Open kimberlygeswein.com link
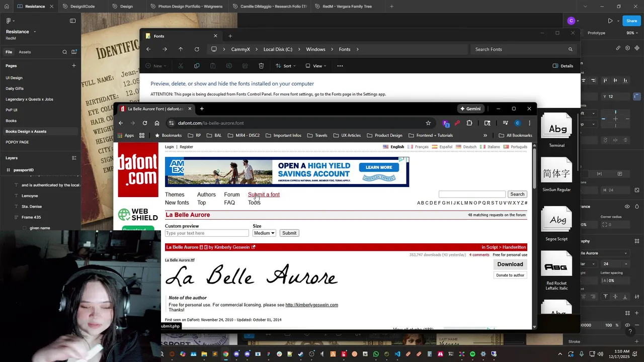Screen dimensions: 644x362 coord(311,305)
